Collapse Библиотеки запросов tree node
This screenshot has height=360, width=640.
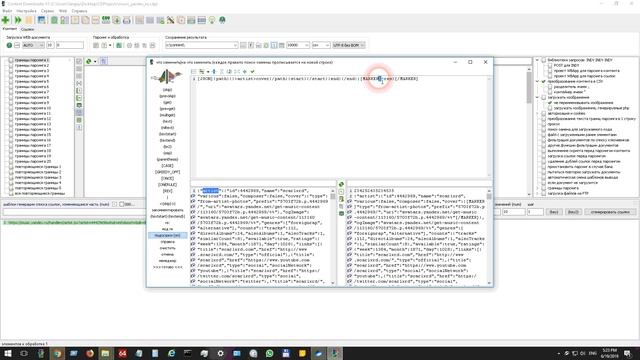pyautogui.click(x=537, y=60)
